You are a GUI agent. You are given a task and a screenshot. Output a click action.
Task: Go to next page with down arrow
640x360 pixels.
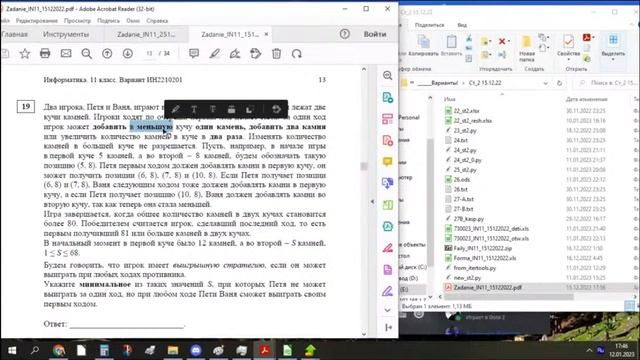tap(128, 53)
